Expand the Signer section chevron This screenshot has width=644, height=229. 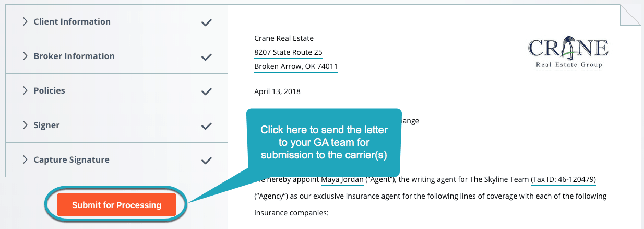click(25, 125)
